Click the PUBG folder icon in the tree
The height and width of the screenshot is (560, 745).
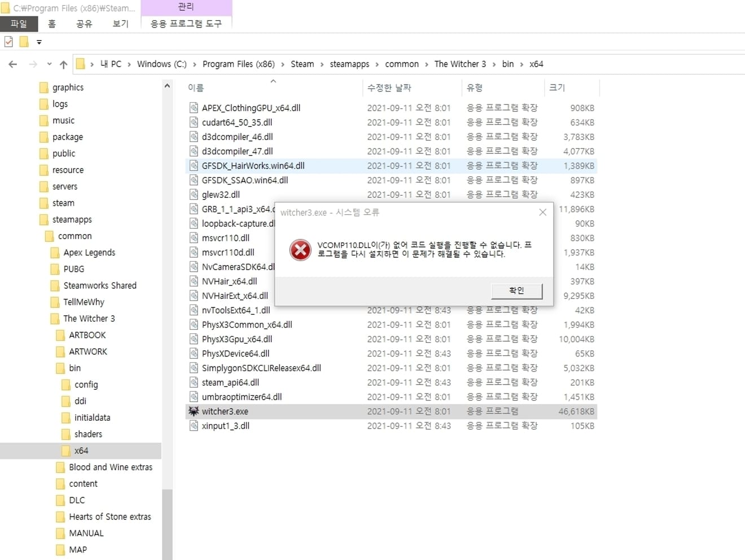[x=55, y=269]
